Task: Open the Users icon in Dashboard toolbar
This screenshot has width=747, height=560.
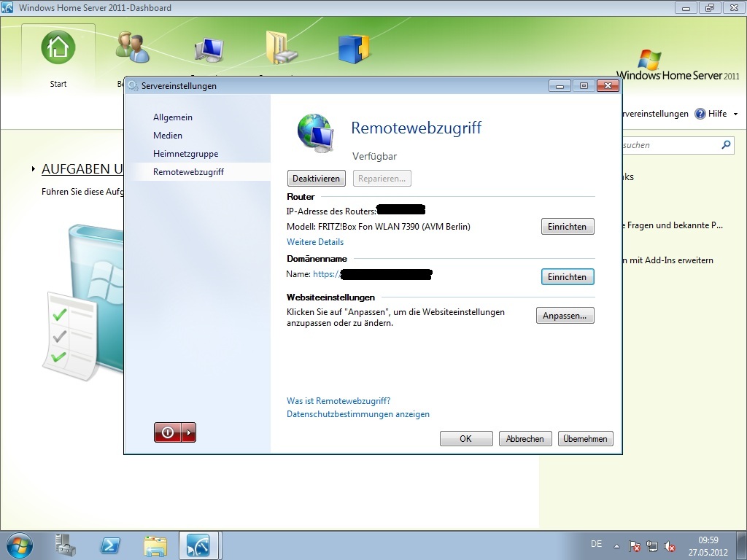Action: coord(133,47)
